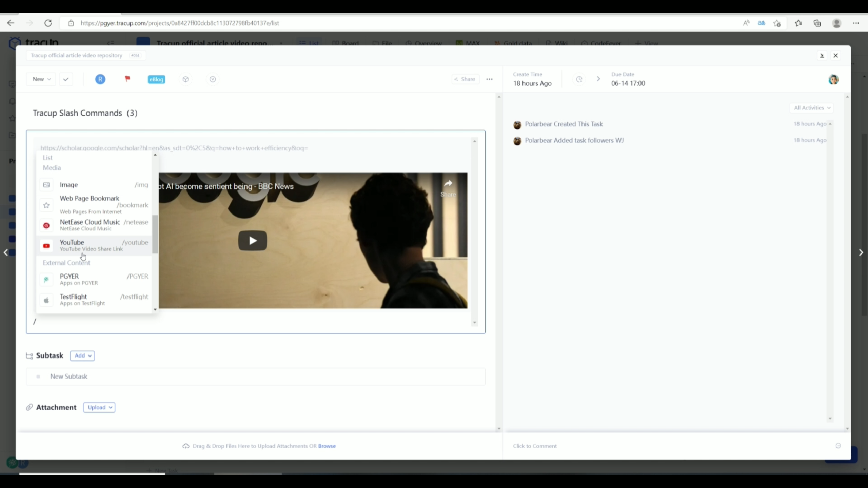The width and height of the screenshot is (868, 488).
Task: Play the BBC News YouTube video
Action: [x=252, y=241]
